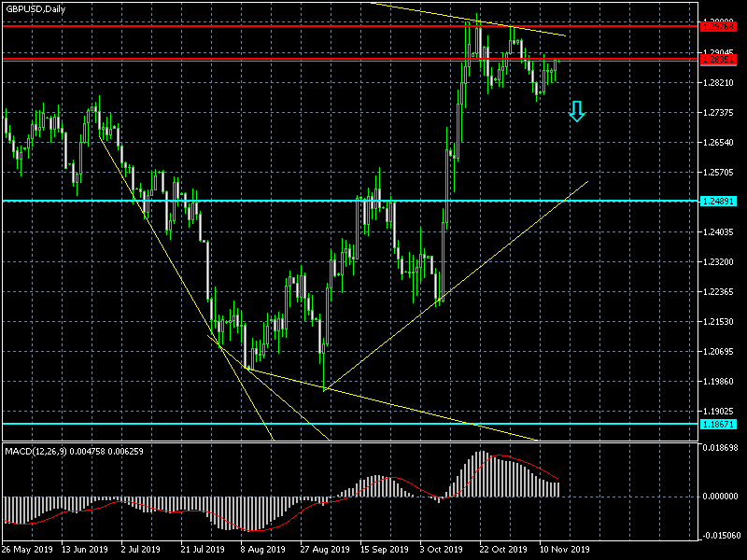Click the 0.018698 MACD scale value
747x560 pixels.
(x=720, y=448)
